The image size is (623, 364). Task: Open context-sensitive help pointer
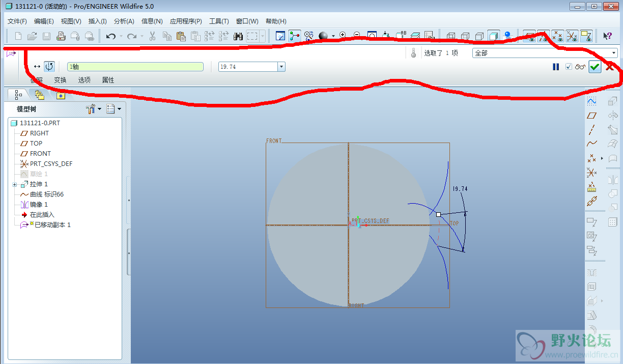607,36
